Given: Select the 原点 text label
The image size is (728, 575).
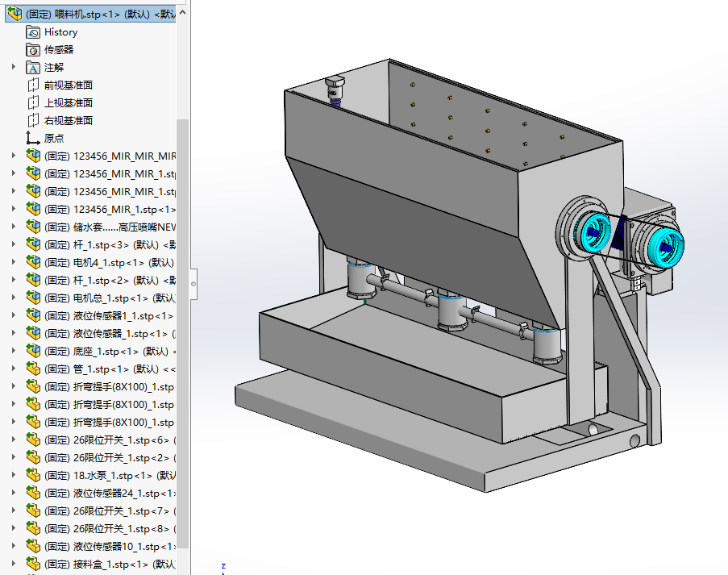Looking at the screenshot, I should pos(54,138).
